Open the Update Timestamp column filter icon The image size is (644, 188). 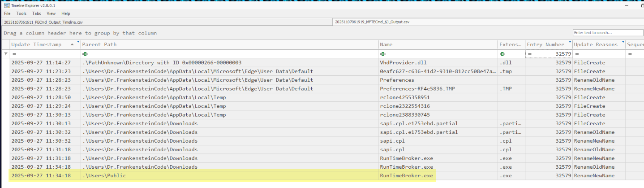coord(78,42)
